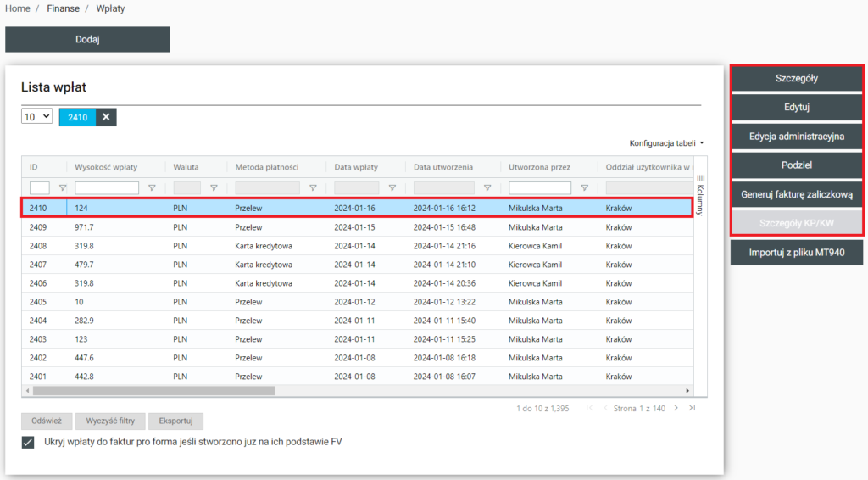Click the Dodaj button

tap(87, 39)
